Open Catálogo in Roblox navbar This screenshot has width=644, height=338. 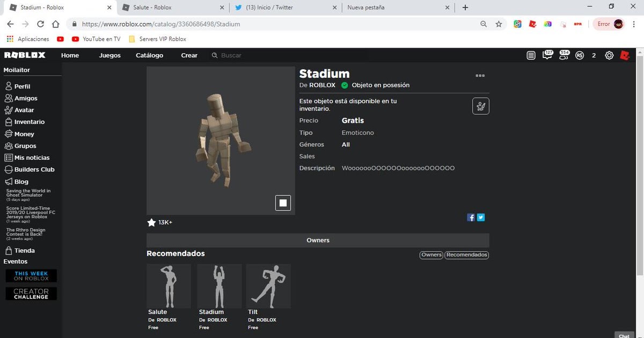tap(149, 55)
